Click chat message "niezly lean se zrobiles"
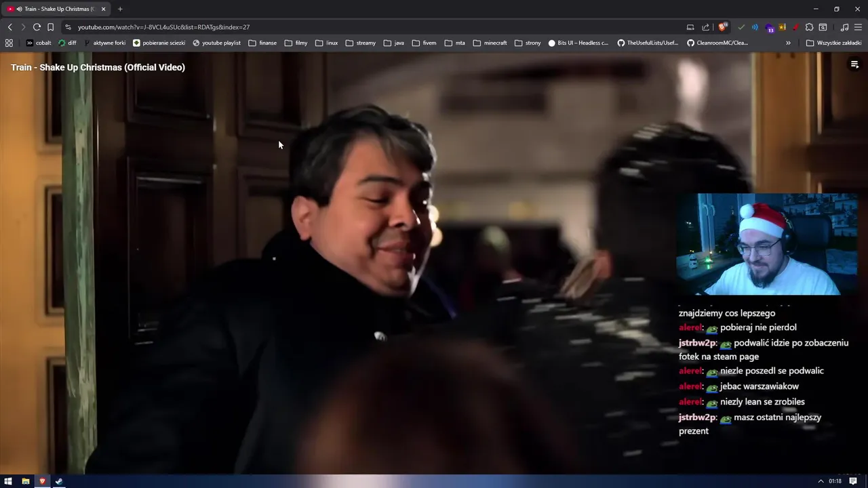Image resolution: width=868 pixels, height=488 pixels. click(762, 402)
